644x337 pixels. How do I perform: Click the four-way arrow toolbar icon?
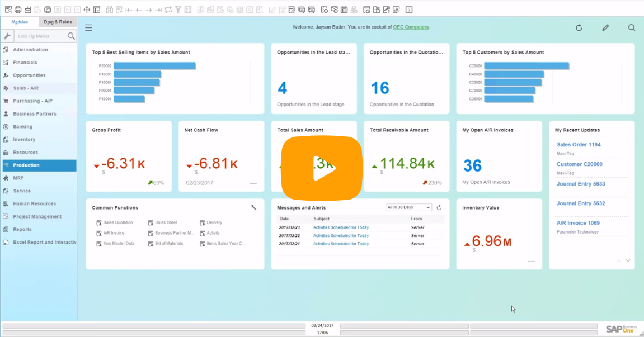pos(87,10)
